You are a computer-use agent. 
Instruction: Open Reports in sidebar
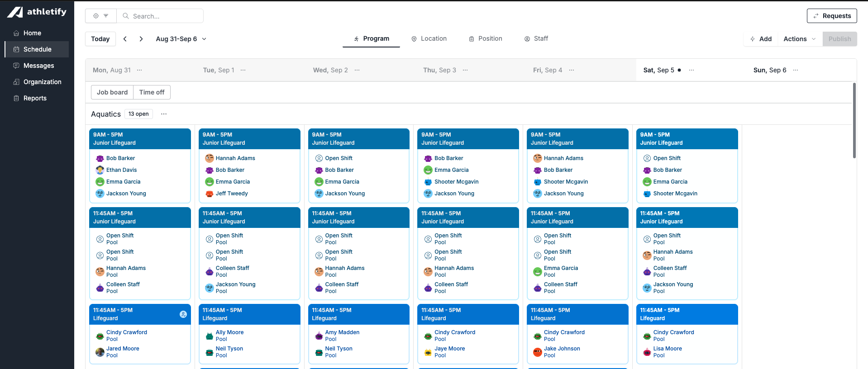[x=37, y=98]
